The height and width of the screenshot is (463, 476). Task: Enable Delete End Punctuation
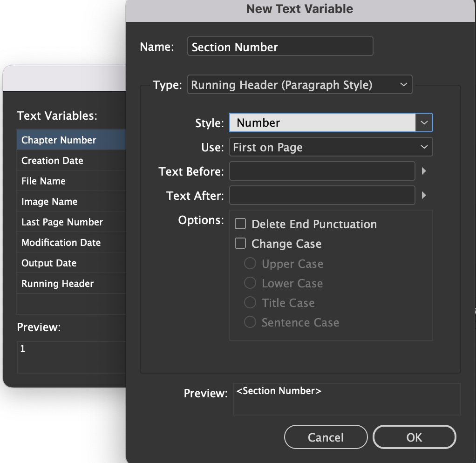point(240,224)
